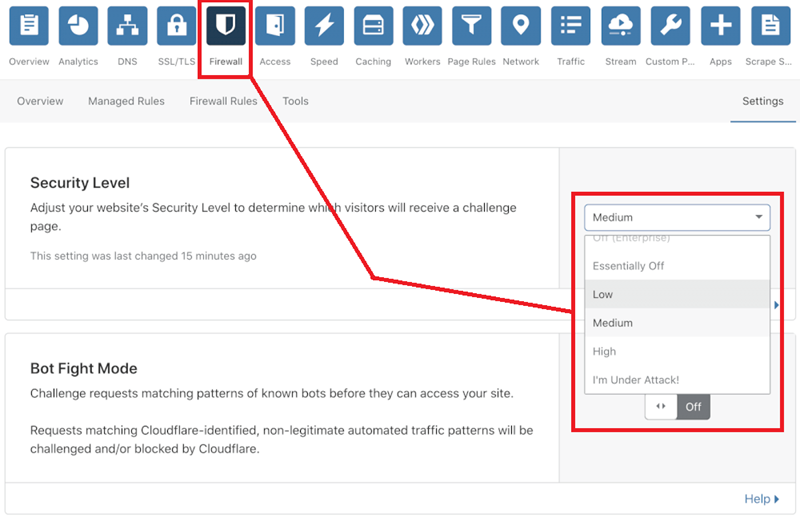Toggle the Bot Fight Mode Off switch
Screen dimensions: 800x520
pos(677,407)
